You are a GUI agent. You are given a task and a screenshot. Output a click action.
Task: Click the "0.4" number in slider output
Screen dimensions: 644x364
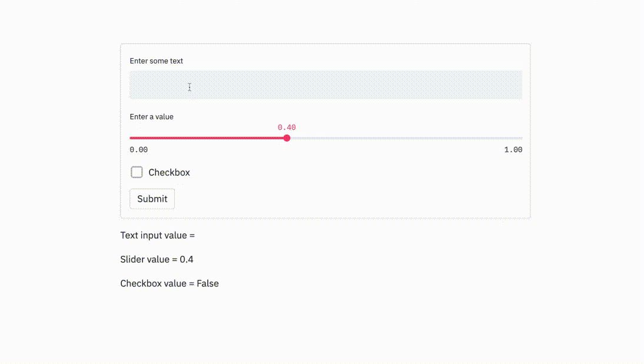tap(187, 259)
